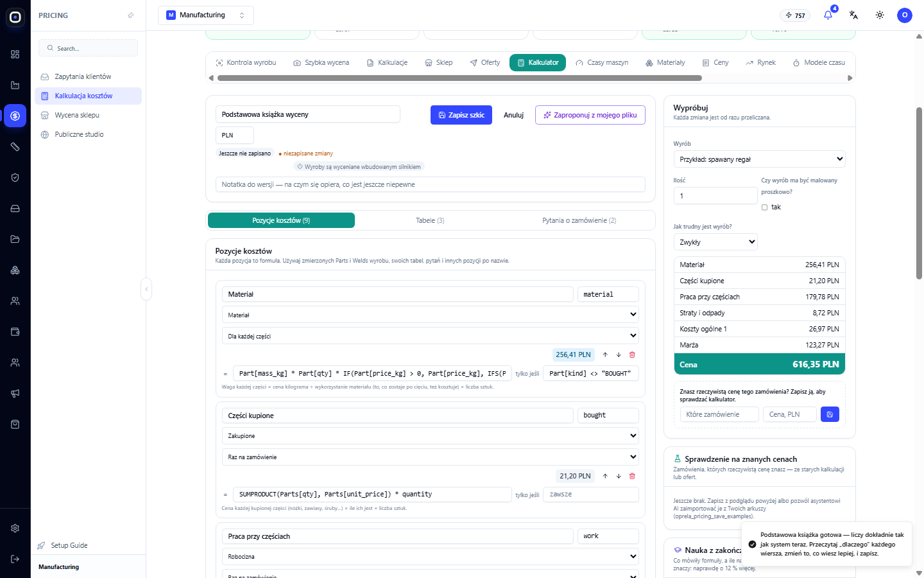Toggle the light/dark theme sun icon
This screenshot has width=924, height=578.
(880, 15)
